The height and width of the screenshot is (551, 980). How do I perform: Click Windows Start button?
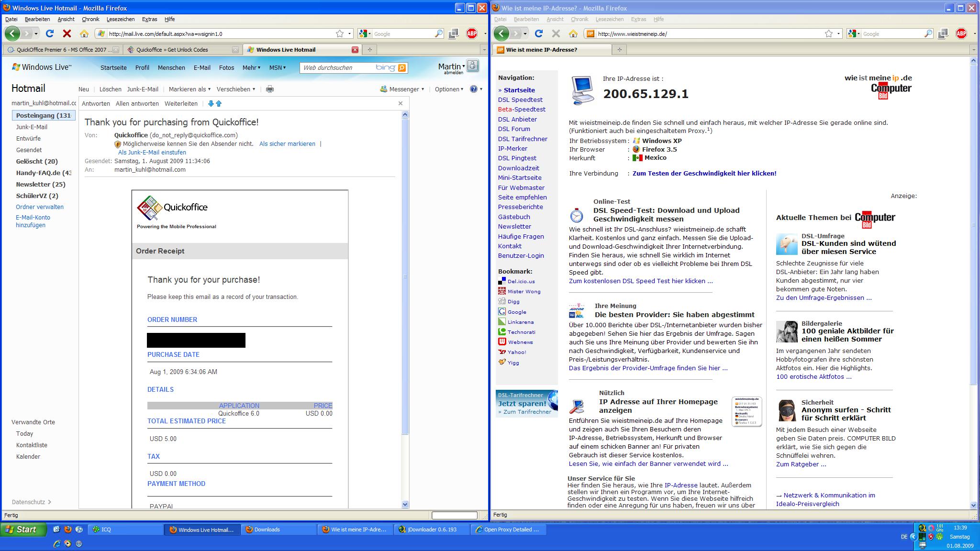point(23,529)
